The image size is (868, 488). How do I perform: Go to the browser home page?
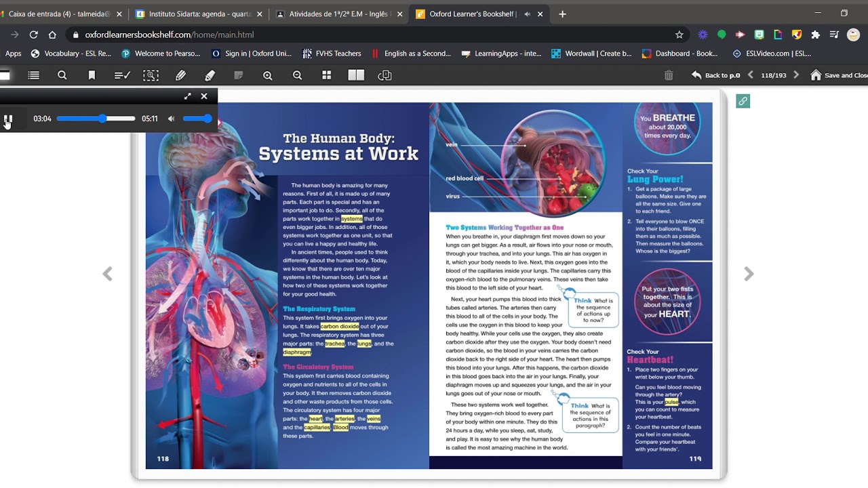[52, 35]
